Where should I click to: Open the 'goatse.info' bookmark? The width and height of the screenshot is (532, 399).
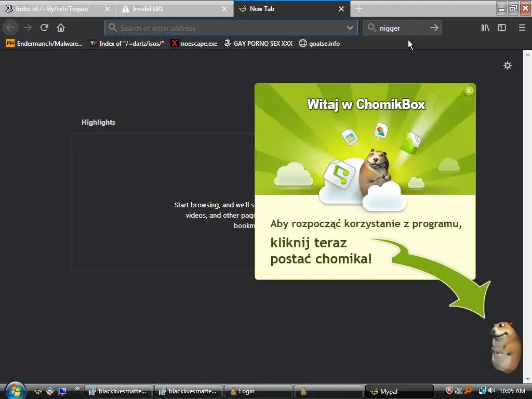[x=320, y=44]
